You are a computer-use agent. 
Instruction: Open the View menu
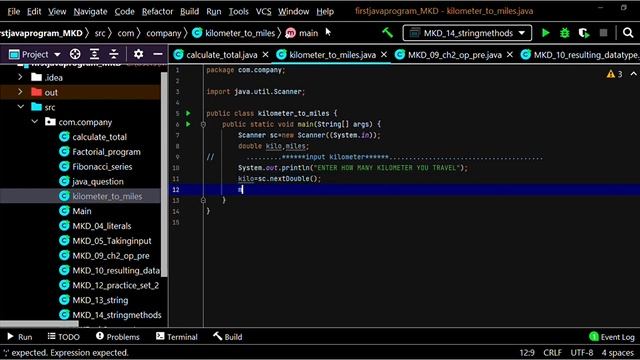(x=57, y=11)
